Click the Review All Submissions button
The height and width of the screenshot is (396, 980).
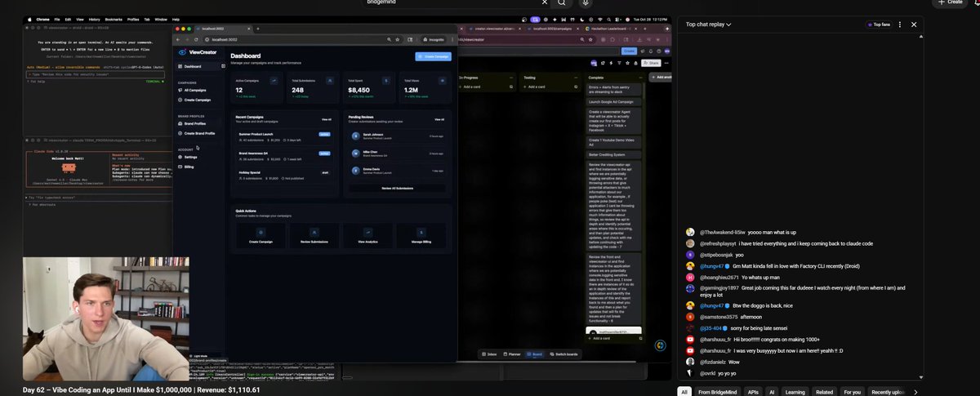(397, 187)
